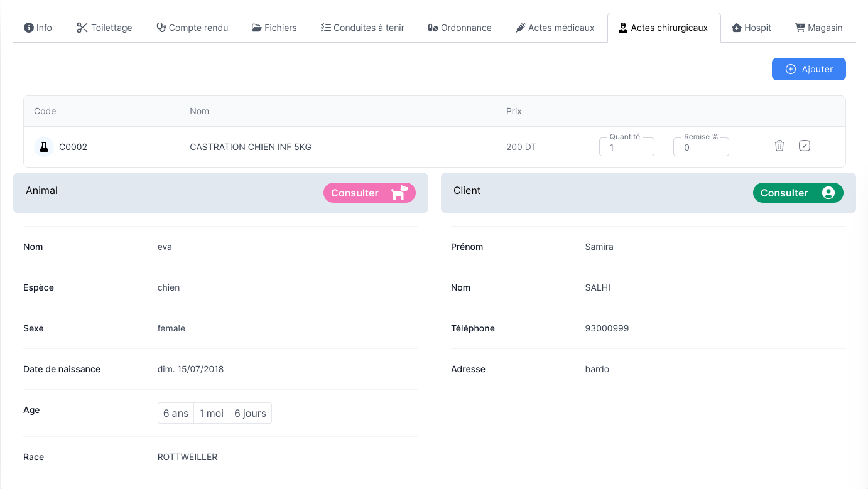Click into the Remise % field
The image size is (868, 489).
[701, 148]
